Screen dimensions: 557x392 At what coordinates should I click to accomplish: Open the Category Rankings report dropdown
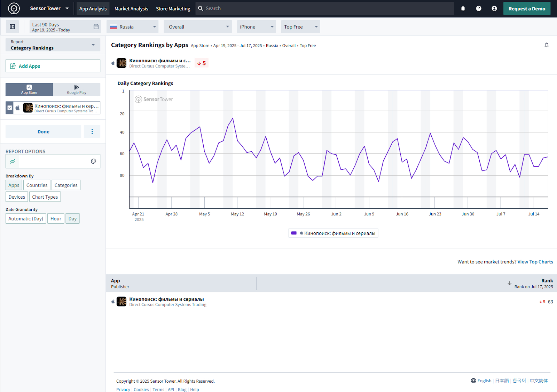tap(53, 45)
